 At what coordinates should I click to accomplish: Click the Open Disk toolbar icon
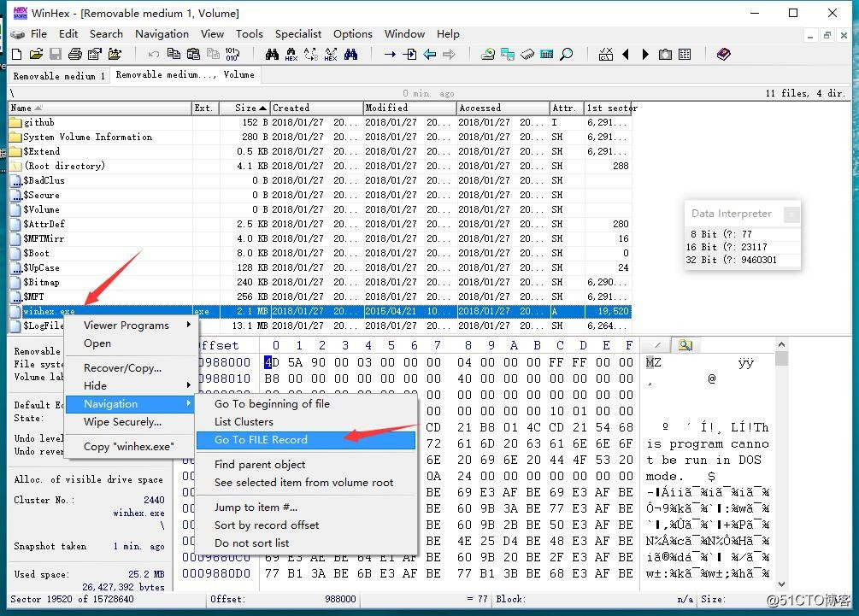(x=487, y=54)
